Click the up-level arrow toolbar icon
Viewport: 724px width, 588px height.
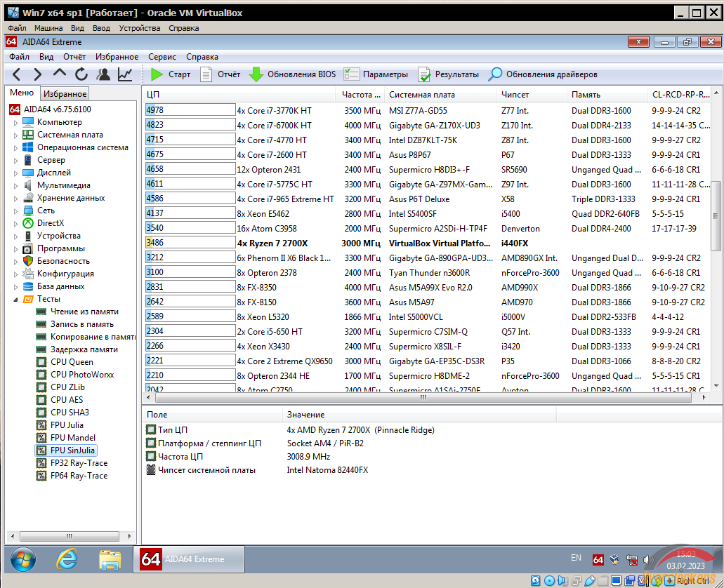tap(60, 74)
